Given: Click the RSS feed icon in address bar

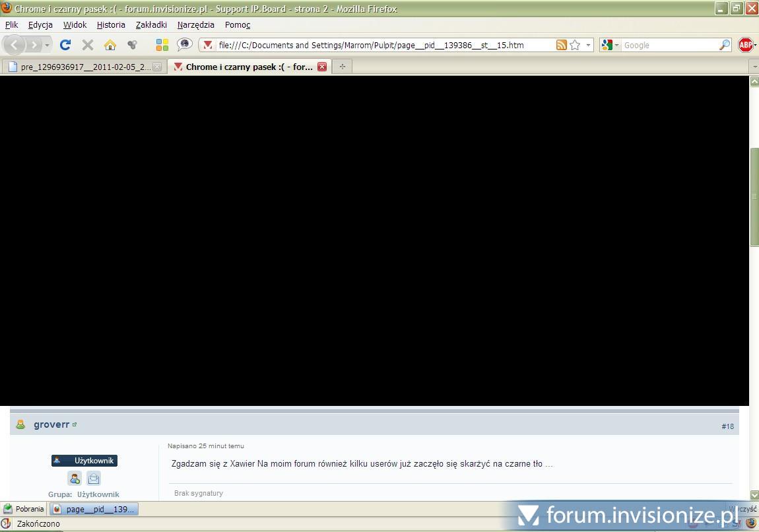Looking at the screenshot, I should click(561, 45).
